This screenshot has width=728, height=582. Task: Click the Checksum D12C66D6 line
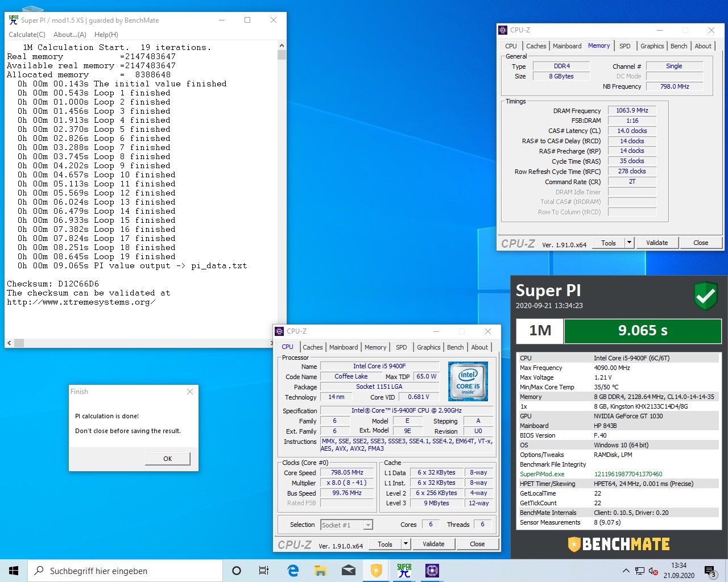click(x=53, y=284)
